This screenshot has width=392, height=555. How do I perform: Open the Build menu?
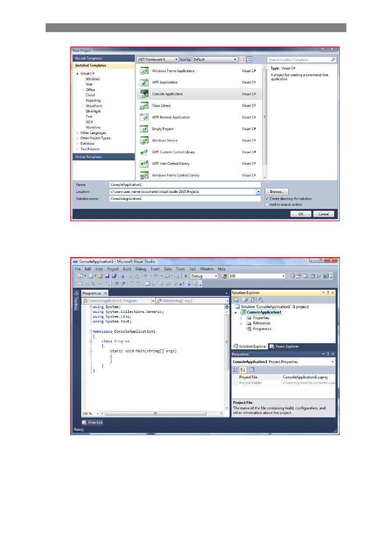point(127,269)
